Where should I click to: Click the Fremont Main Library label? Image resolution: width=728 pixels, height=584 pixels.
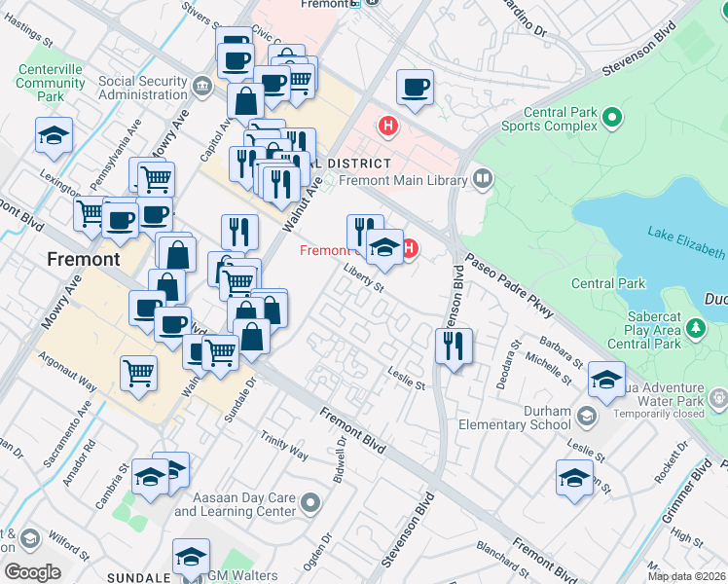coord(403,180)
